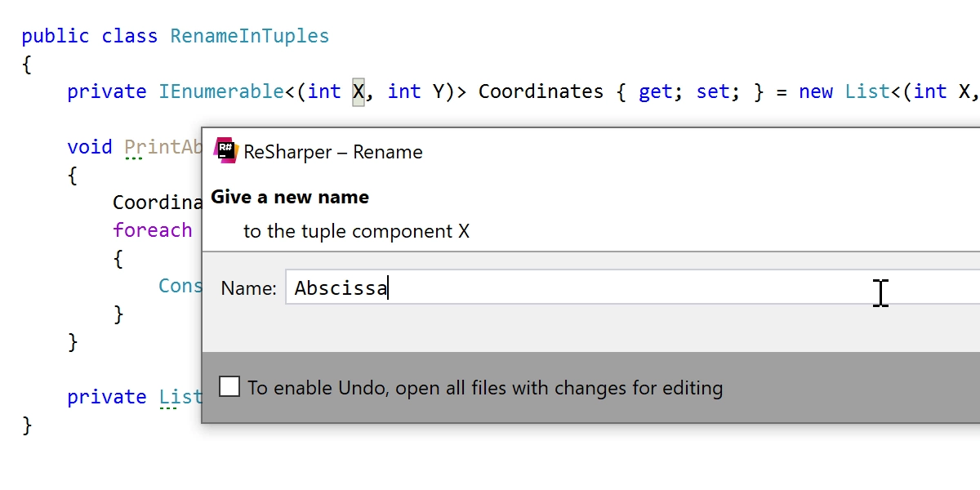The height and width of the screenshot is (490, 980).
Task: Click the 'To enable Undo' checkbox label text
Action: (485, 388)
